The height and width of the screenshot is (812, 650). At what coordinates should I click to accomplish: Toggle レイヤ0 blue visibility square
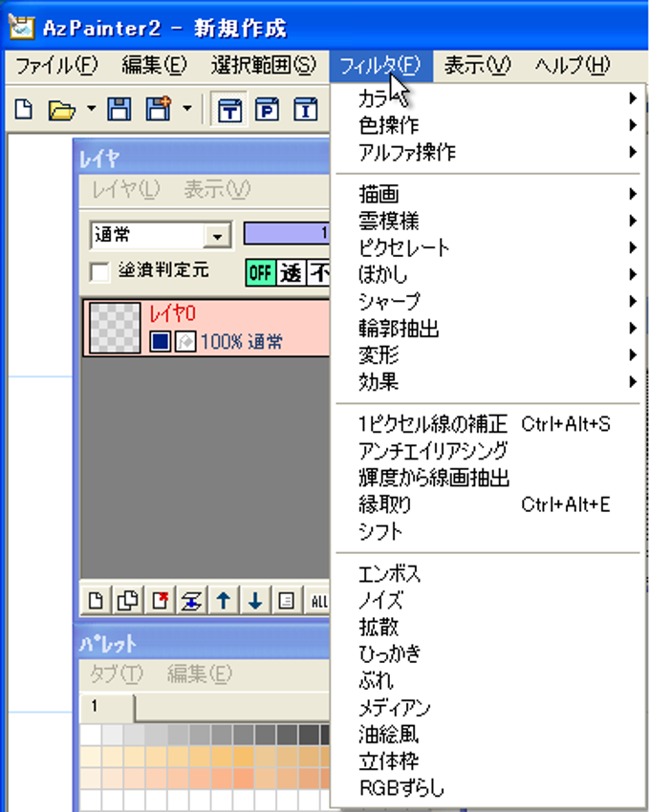(x=161, y=342)
